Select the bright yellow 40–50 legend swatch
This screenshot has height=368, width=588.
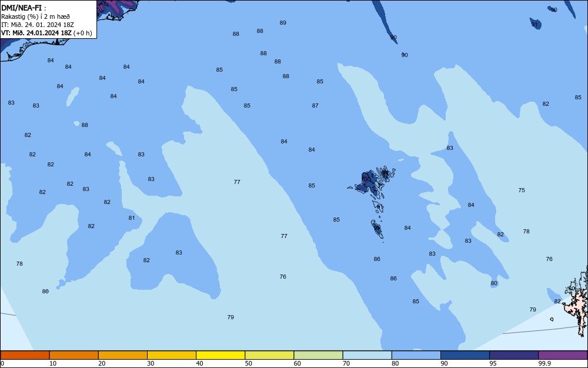220,355
